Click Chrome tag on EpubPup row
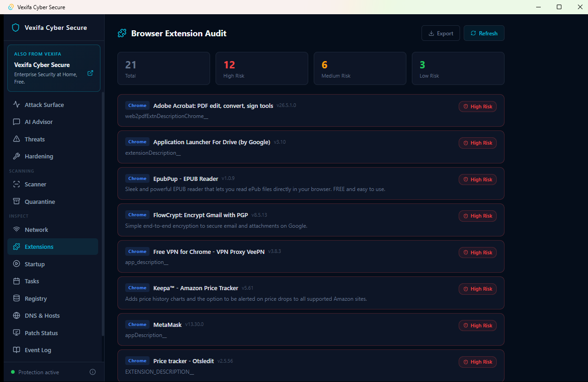 pos(137,179)
